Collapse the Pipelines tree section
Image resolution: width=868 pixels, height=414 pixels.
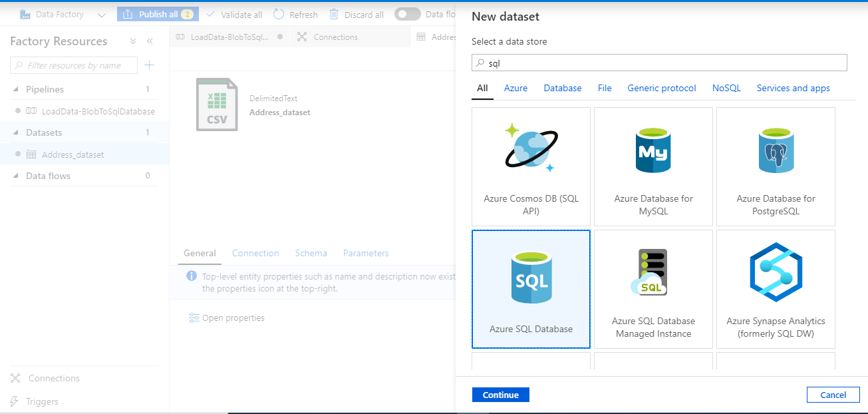[x=16, y=89]
